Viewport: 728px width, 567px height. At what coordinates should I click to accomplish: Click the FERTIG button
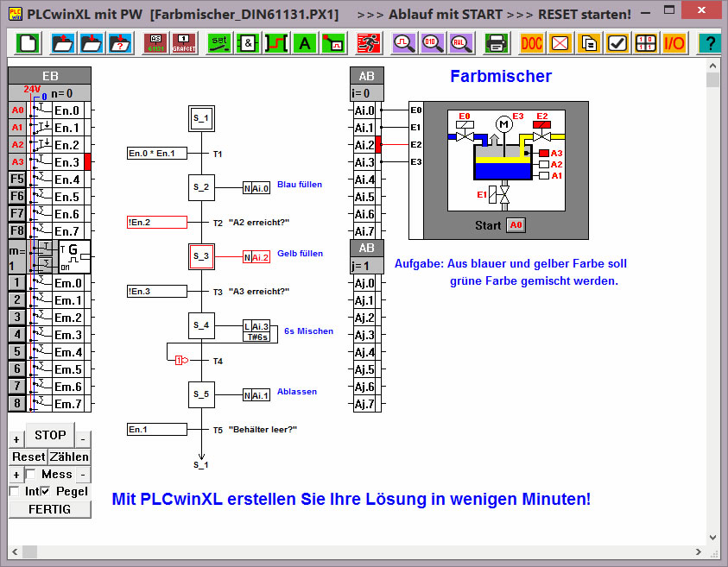[x=49, y=508]
